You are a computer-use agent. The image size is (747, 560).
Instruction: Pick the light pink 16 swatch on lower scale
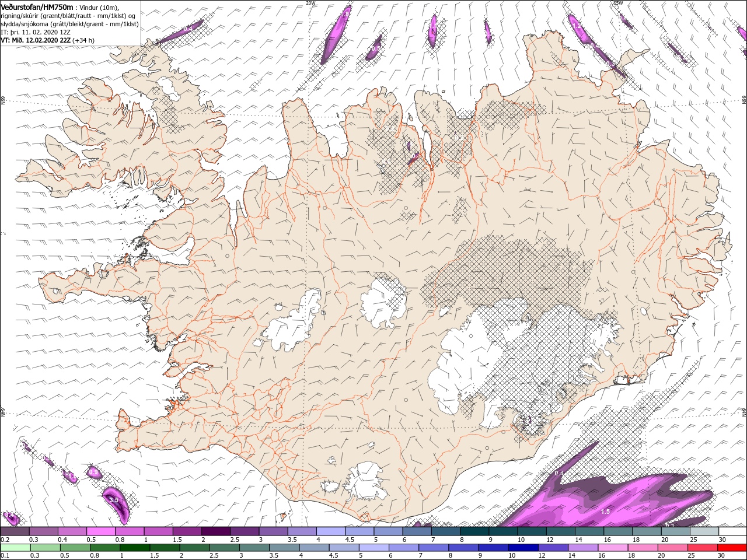[x=613, y=548]
